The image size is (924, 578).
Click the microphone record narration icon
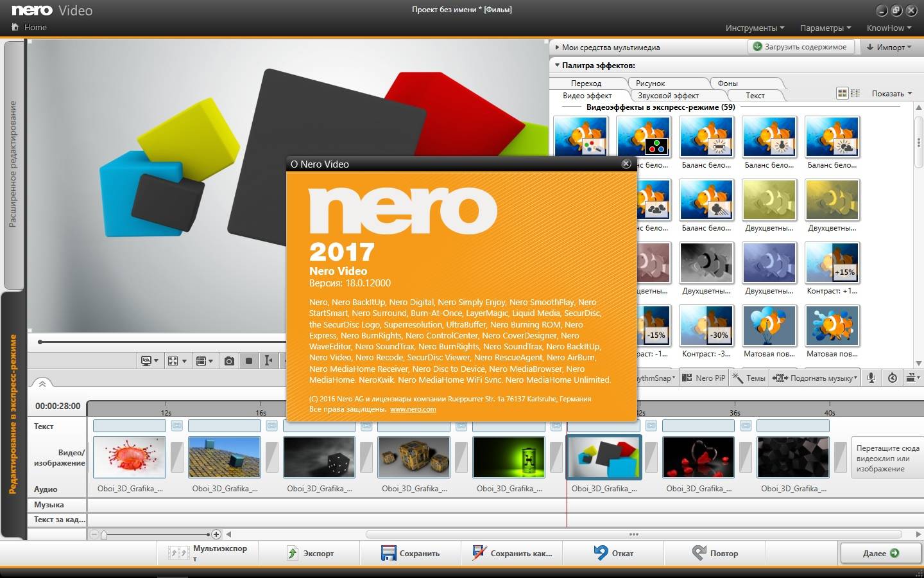click(871, 378)
